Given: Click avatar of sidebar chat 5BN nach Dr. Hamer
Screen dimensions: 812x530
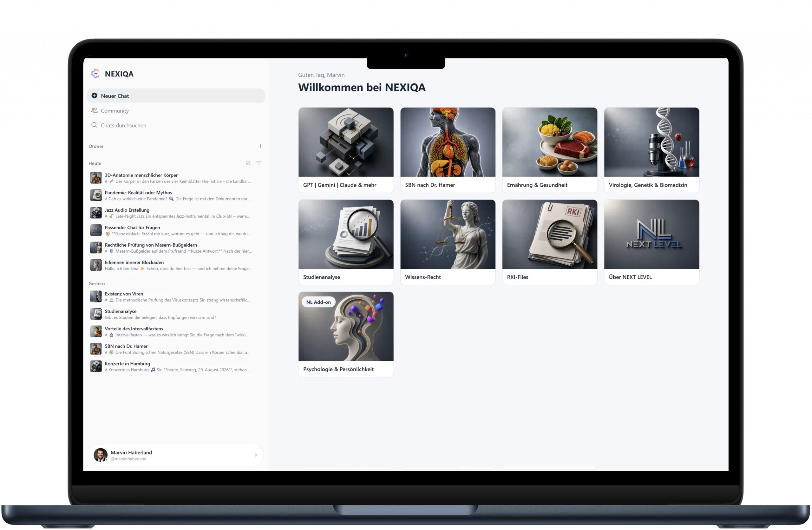Looking at the screenshot, I should [96, 348].
